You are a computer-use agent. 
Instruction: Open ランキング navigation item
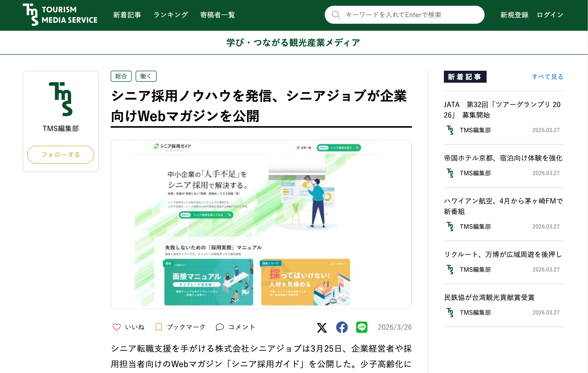coord(171,15)
